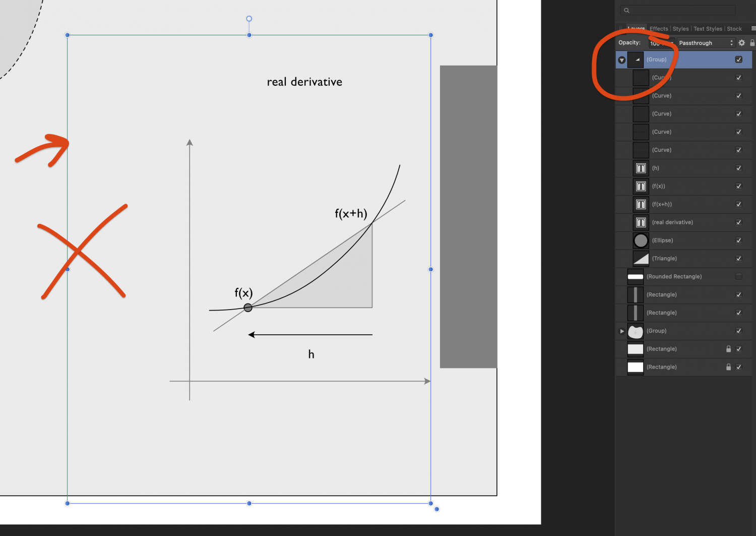Select the f(x) layer row

coord(683,187)
